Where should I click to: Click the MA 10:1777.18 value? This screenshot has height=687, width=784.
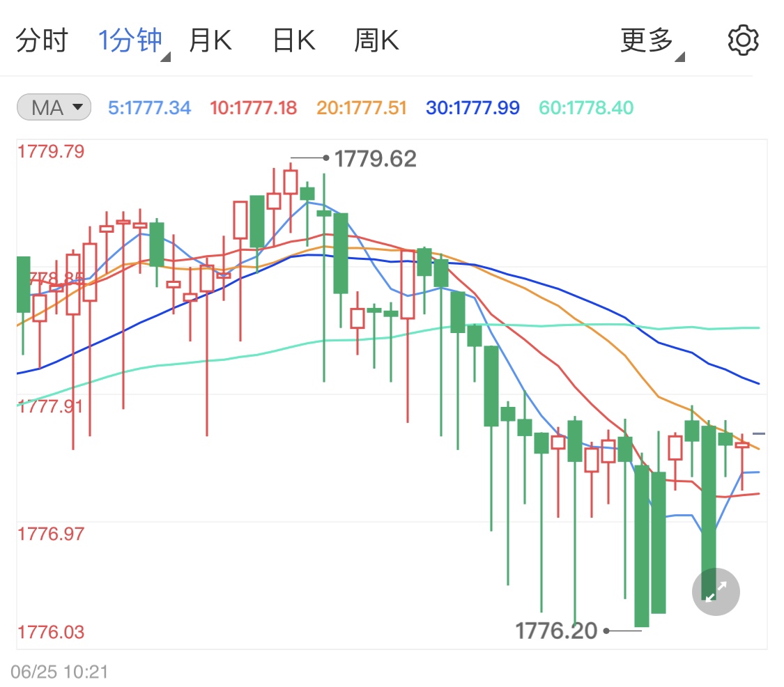253,107
